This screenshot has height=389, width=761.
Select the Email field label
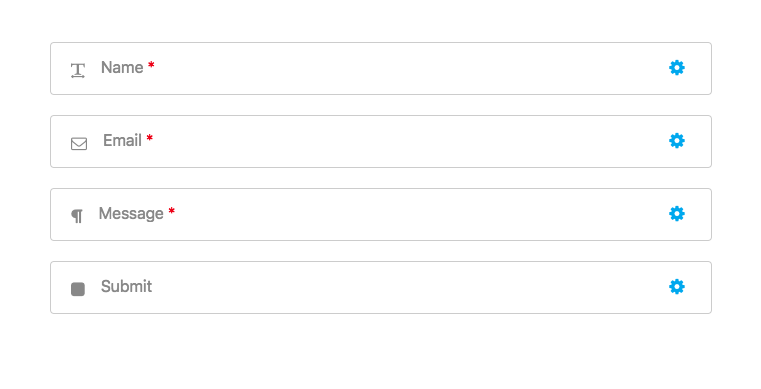tap(122, 141)
